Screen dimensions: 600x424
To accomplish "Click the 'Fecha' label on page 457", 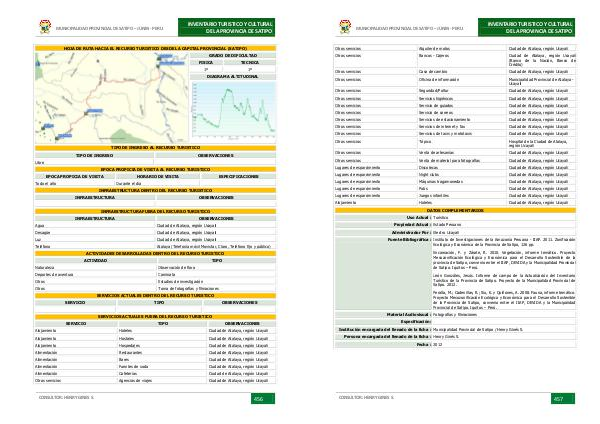I will pos(423,344).
